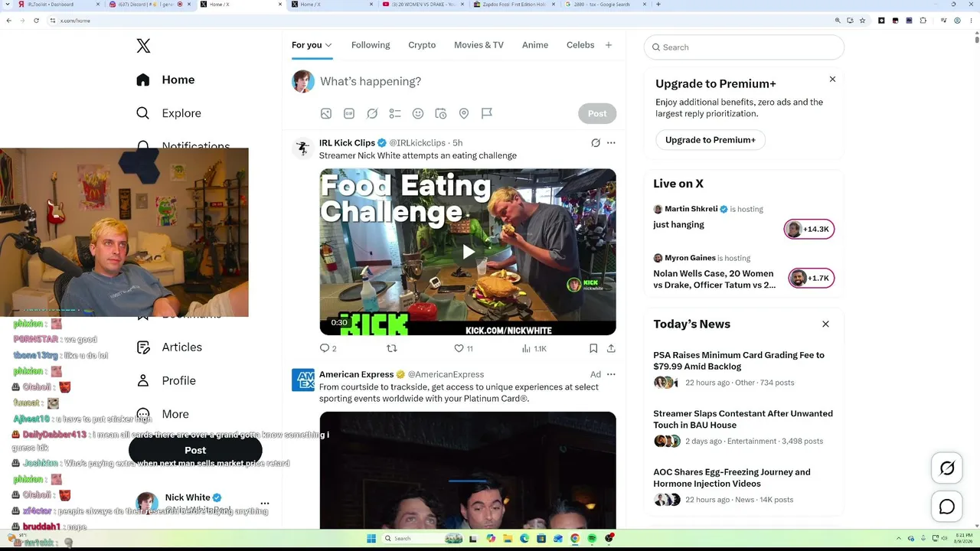
Task: Switch to the YouTube 20 Women vs Drake tab
Action: [x=423, y=5]
